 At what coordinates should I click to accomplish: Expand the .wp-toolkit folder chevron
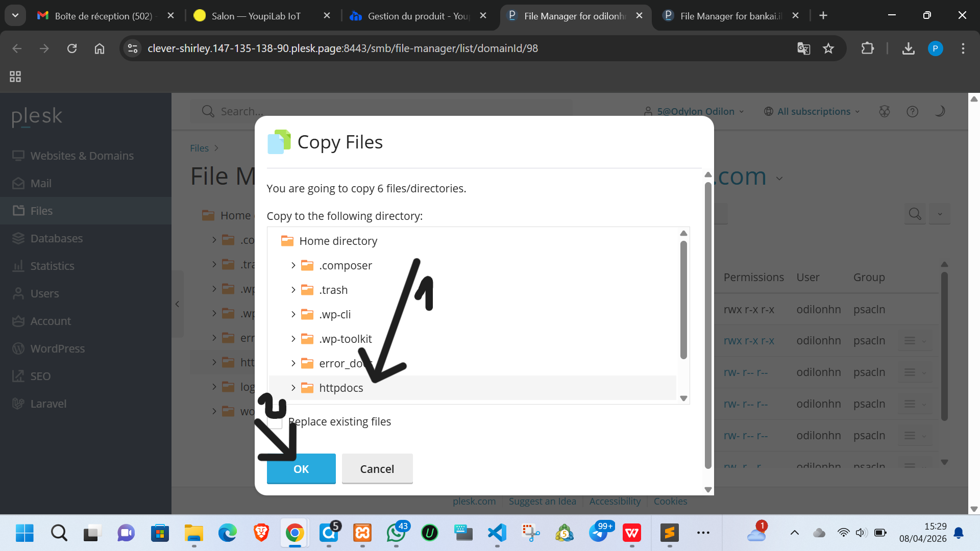click(293, 339)
